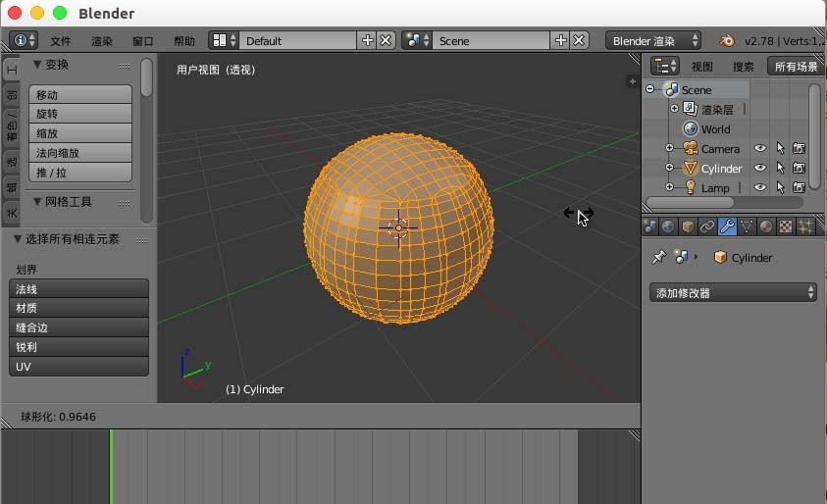Screen dimensions: 827x504
Task: Open the screen layout browse selector
Action: coord(224,40)
